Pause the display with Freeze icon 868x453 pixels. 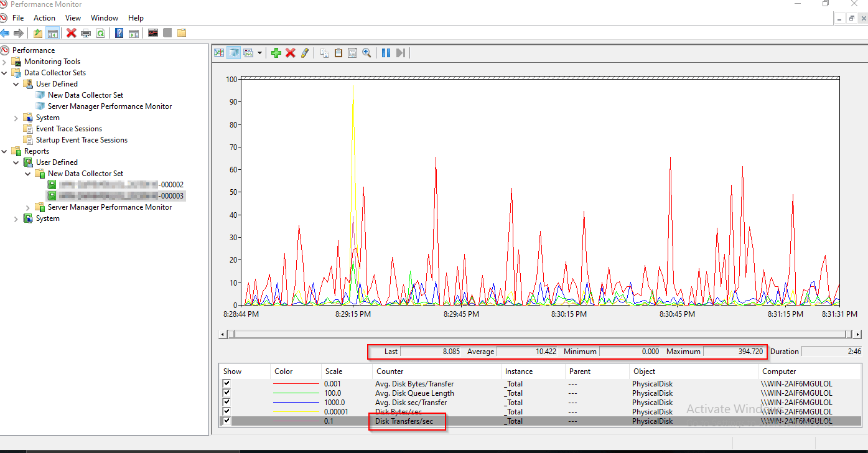tap(386, 53)
